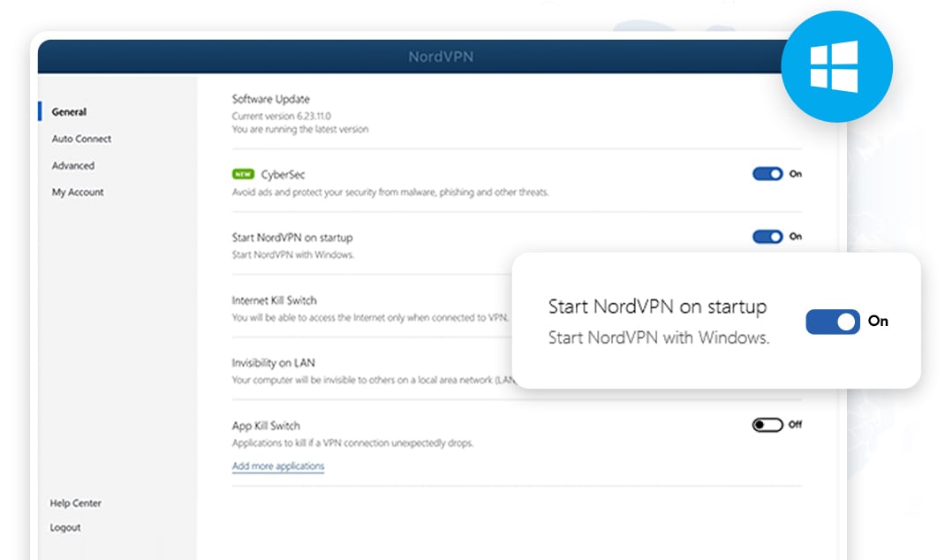Open the Help Center link
The width and height of the screenshot is (945, 560).
(x=75, y=503)
